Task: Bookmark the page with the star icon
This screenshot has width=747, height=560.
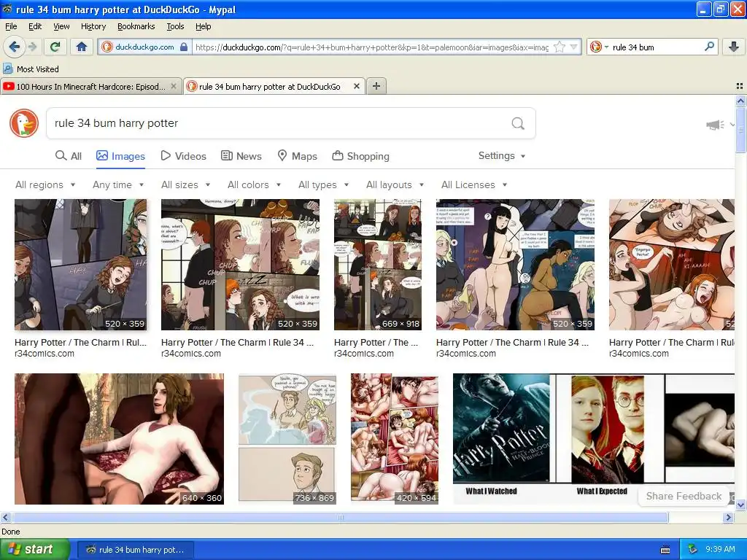Action: (560, 47)
